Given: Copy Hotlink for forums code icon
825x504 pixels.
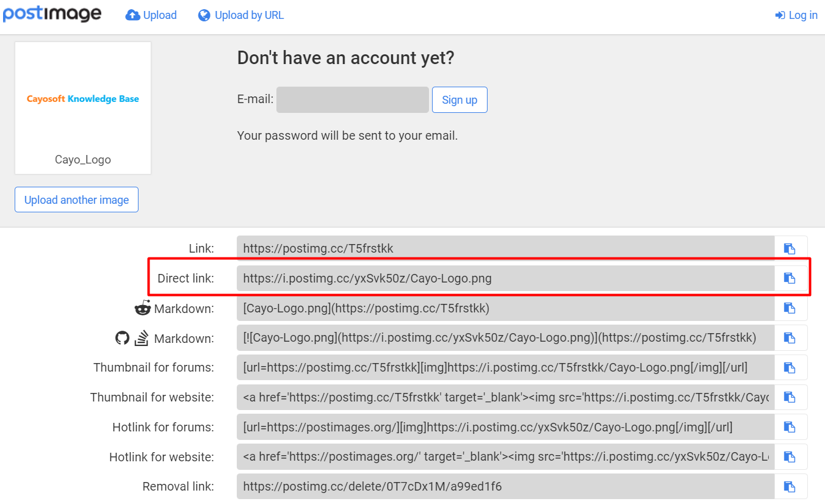Looking at the screenshot, I should point(791,427).
